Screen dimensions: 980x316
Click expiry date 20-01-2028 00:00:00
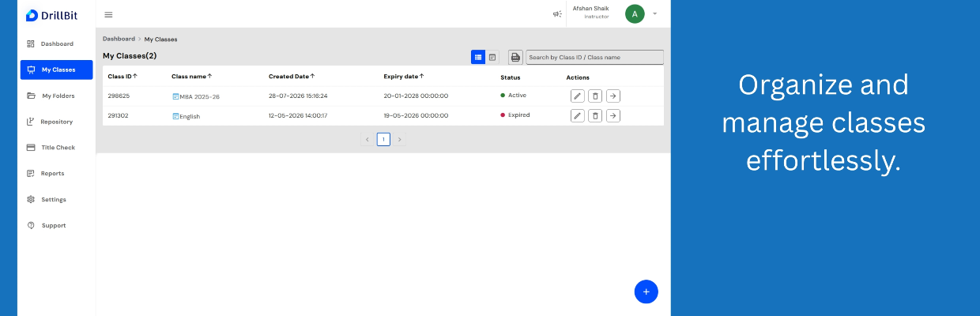click(x=416, y=96)
